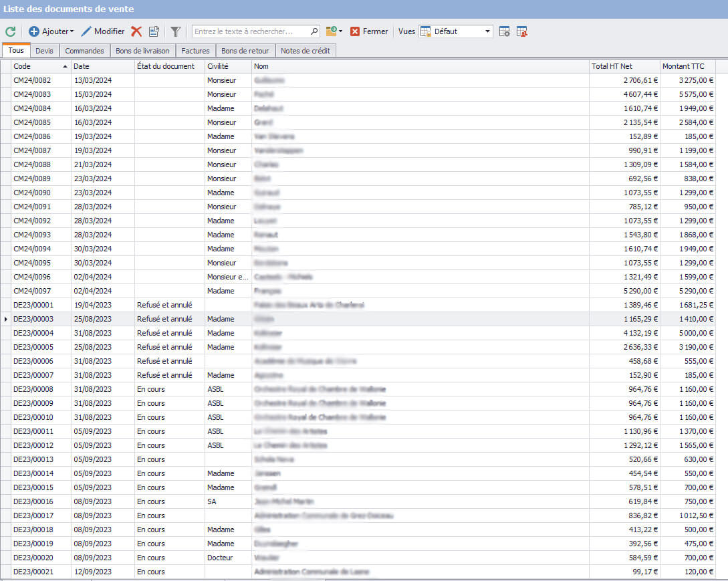728x581 pixels.
Task: Open the view settings gear icon
Action: click(x=505, y=31)
